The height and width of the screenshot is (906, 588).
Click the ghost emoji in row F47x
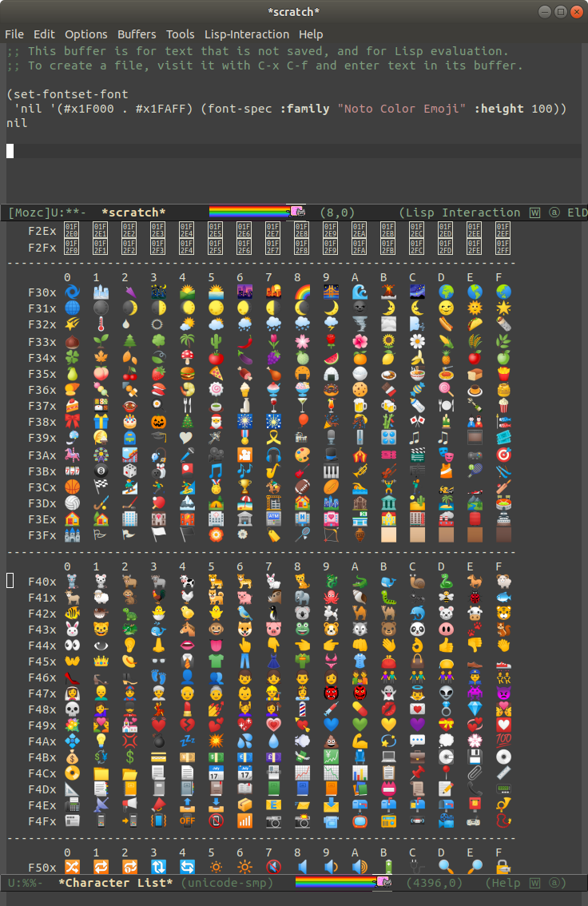[x=389, y=693]
